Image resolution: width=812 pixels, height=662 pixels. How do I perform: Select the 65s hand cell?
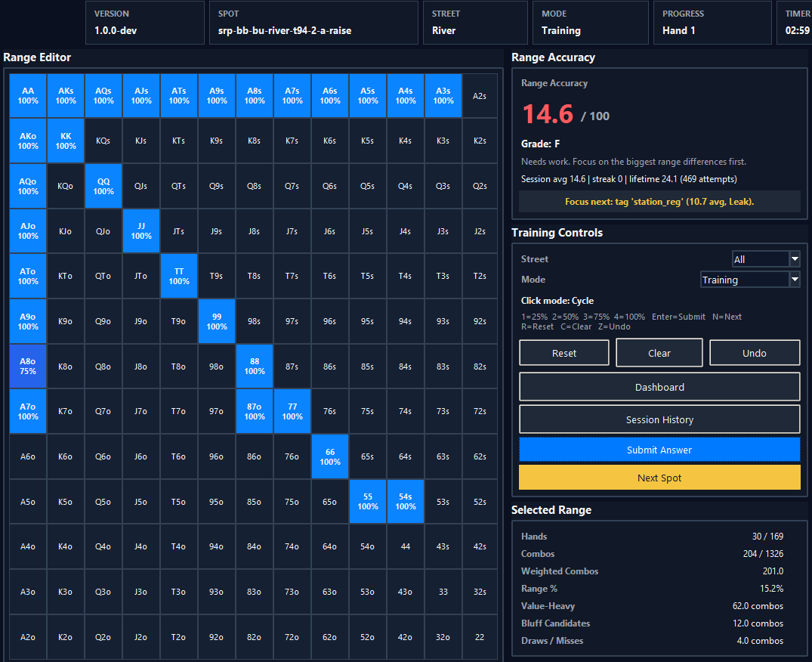[x=368, y=456]
